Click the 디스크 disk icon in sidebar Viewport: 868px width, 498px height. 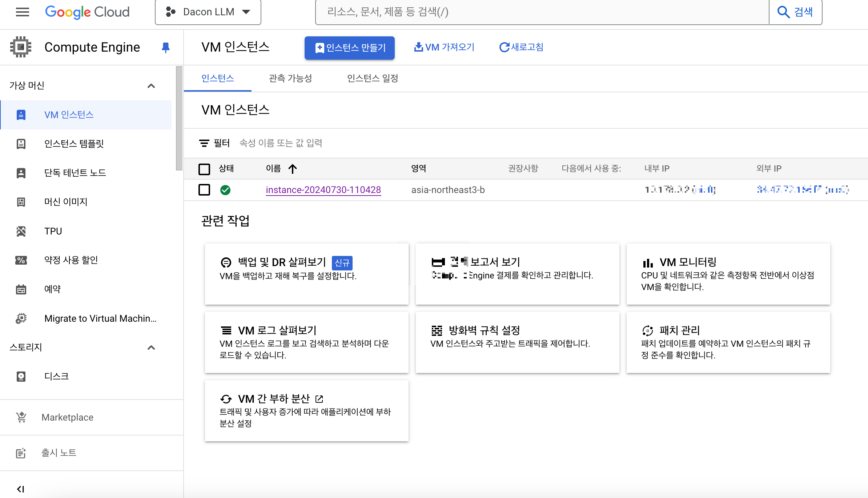pos(21,376)
